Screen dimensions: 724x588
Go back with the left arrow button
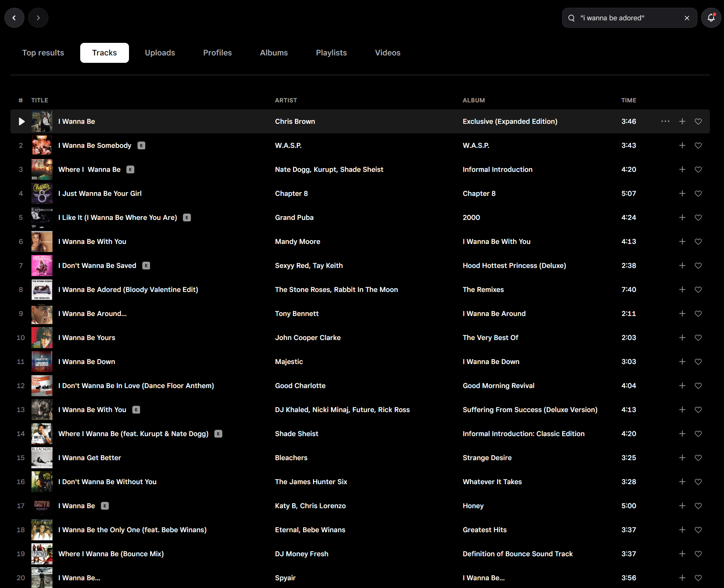[14, 18]
